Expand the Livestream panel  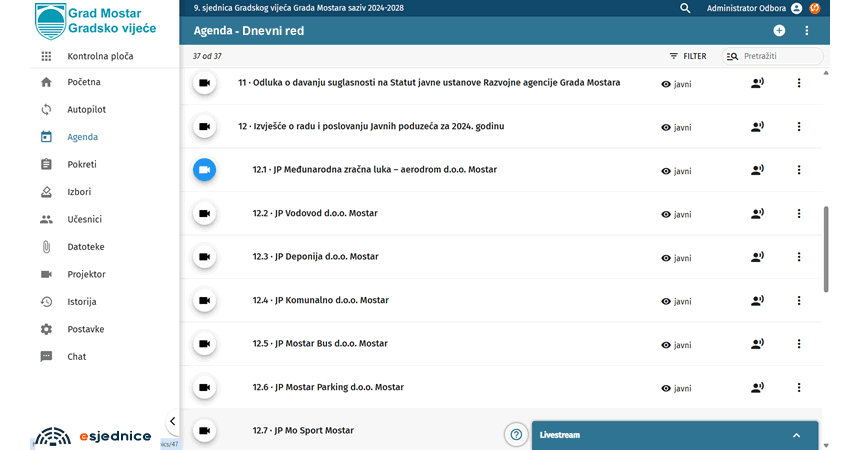(x=796, y=435)
